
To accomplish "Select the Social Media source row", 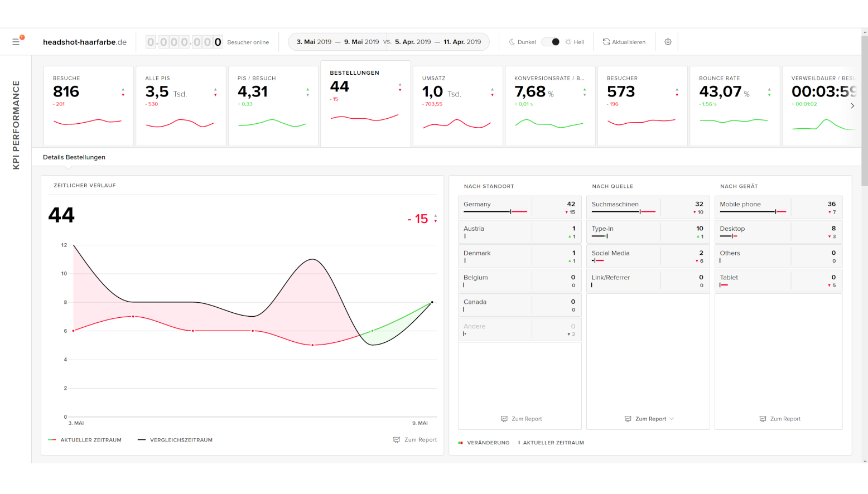I will [648, 256].
